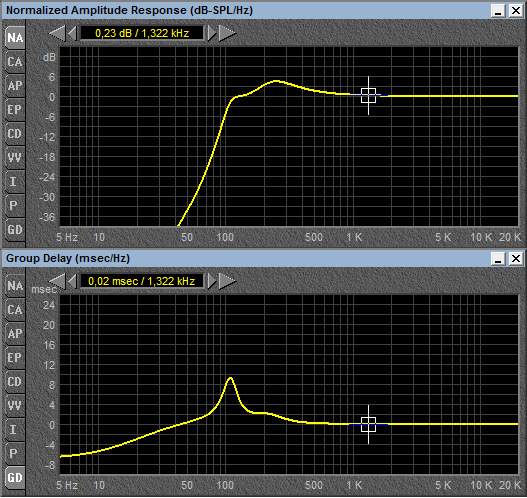Switch the Group Delay window to CA view
This screenshot has height=498, width=527.
(15, 310)
